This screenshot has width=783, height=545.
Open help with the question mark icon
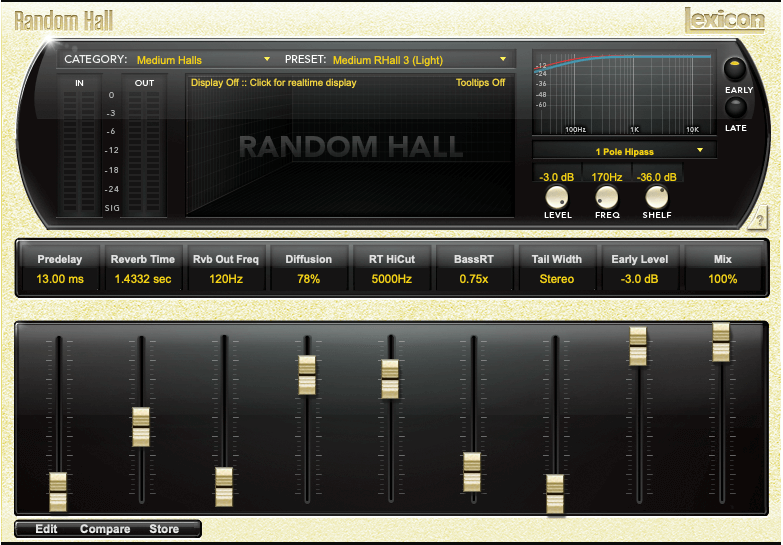coord(759,219)
